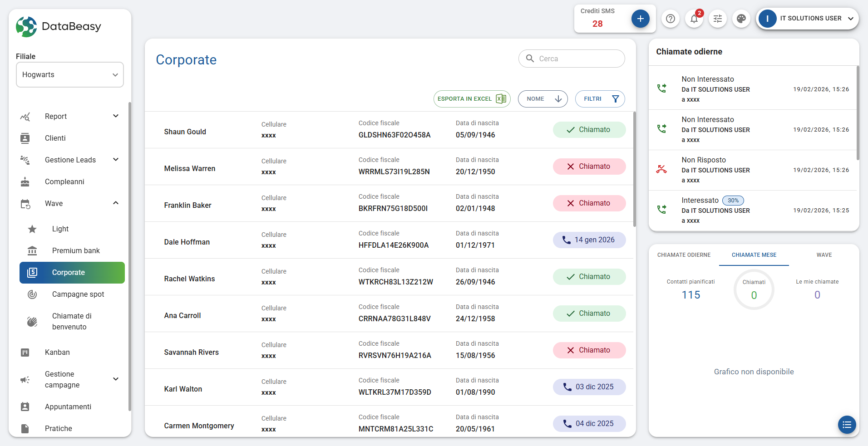
Task: Click the DataBeasy logo
Action: (x=59, y=27)
